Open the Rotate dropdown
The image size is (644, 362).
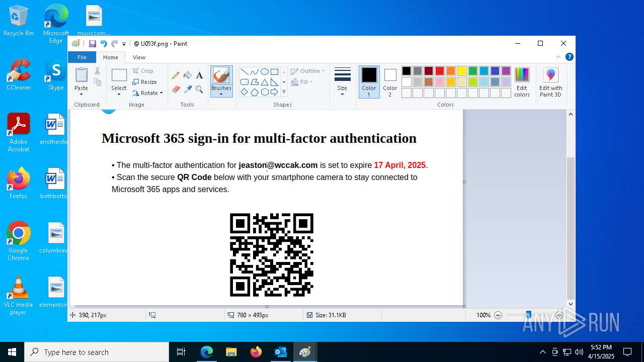click(148, 93)
